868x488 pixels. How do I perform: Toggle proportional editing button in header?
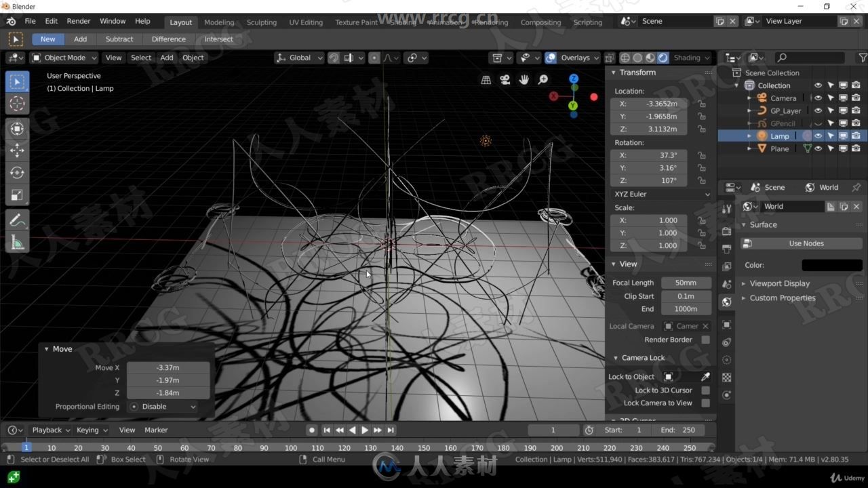coord(374,58)
